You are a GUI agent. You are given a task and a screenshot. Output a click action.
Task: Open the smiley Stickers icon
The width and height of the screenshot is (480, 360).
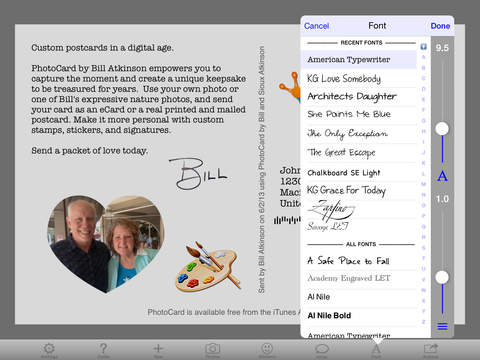(x=267, y=350)
